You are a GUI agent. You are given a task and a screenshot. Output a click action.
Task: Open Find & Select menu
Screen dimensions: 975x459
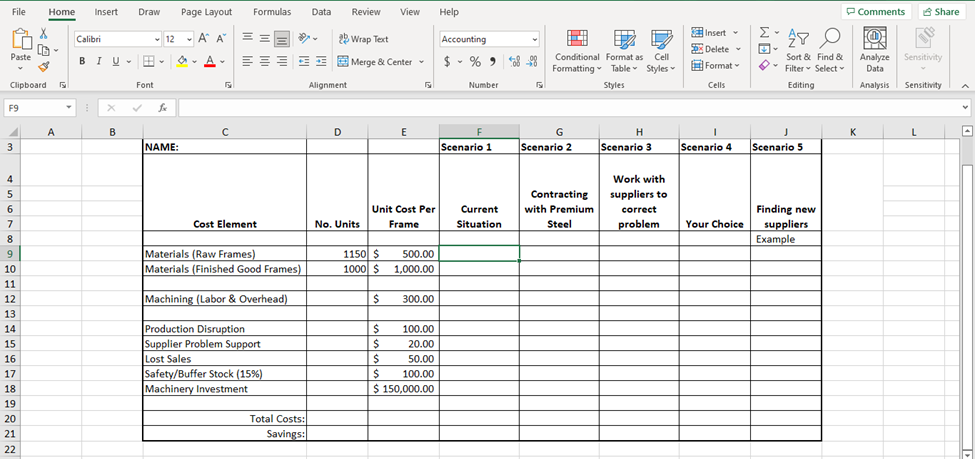coord(829,51)
